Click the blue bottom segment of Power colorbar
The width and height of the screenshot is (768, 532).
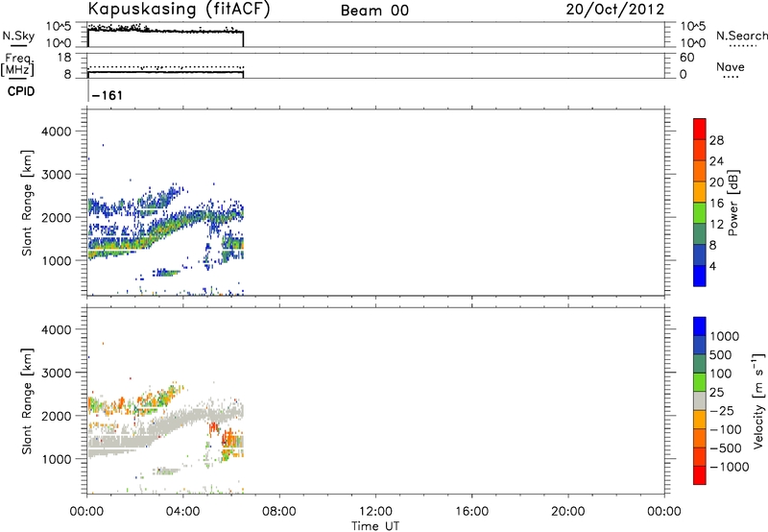[x=700, y=276]
